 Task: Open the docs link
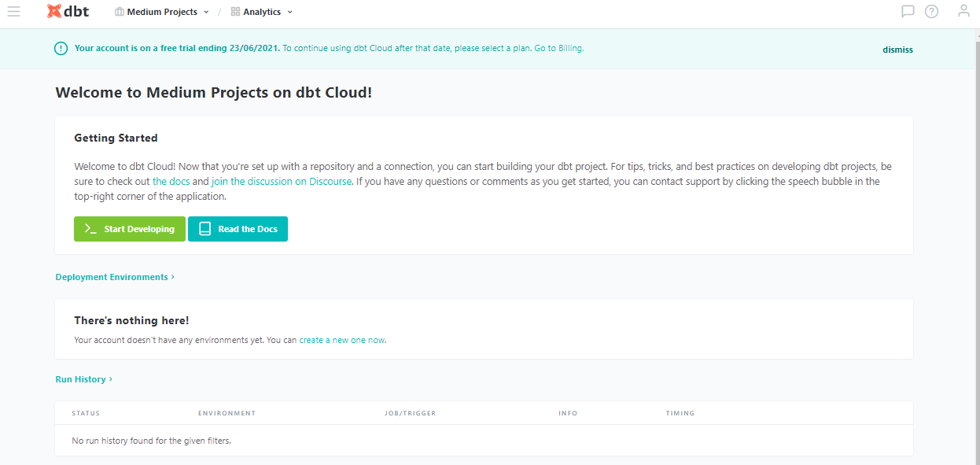(171, 182)
